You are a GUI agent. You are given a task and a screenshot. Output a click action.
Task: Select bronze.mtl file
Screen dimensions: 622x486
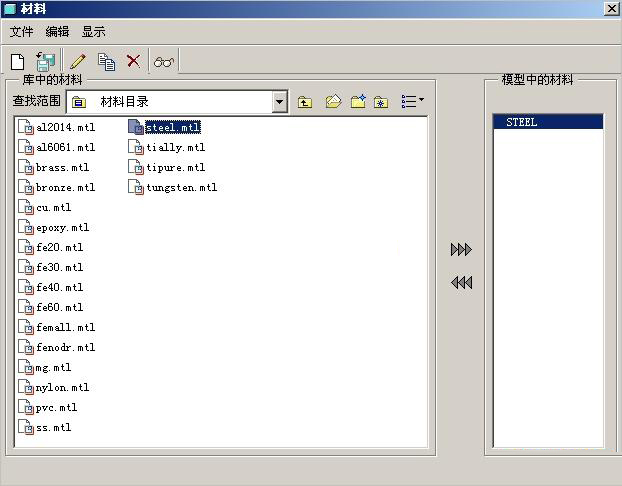[x=57, y=187]
